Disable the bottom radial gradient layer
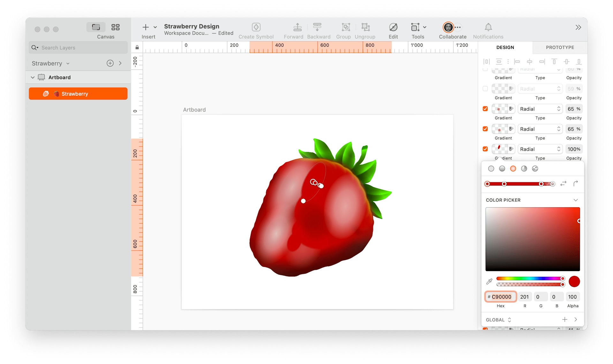The height and width of the screenshot is (364, 613). tap(485, 149)
